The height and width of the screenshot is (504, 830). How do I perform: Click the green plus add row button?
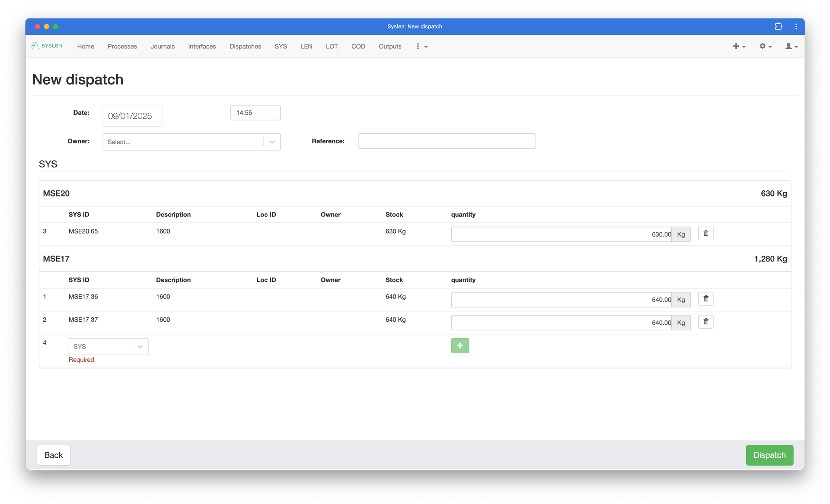(460, 346)
